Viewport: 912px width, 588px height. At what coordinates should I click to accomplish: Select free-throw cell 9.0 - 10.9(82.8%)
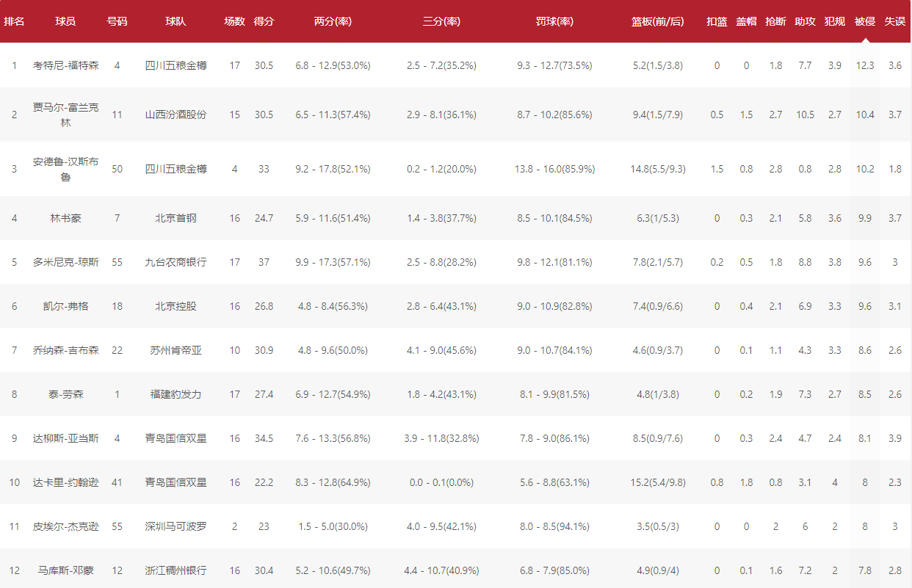554,306
